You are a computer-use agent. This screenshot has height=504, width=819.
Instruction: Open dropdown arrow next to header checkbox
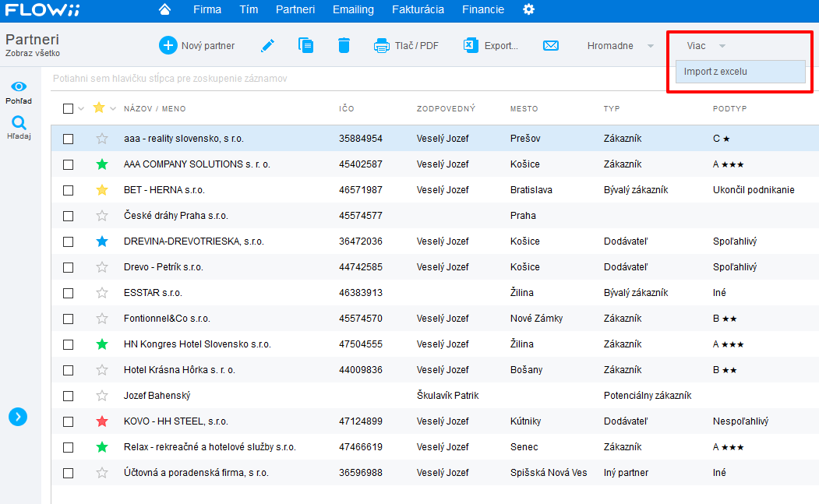tap(81, 108)
